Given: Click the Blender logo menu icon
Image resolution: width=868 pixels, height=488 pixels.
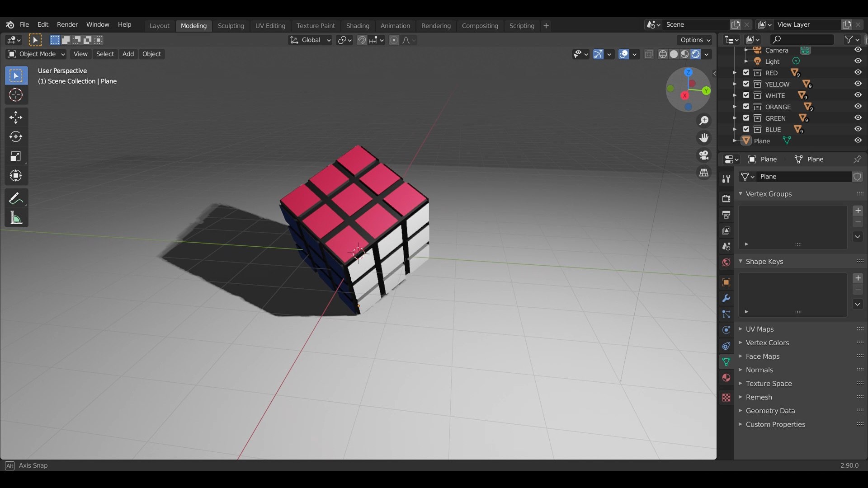Looking at the screenshot, I should tap(10, 24).
